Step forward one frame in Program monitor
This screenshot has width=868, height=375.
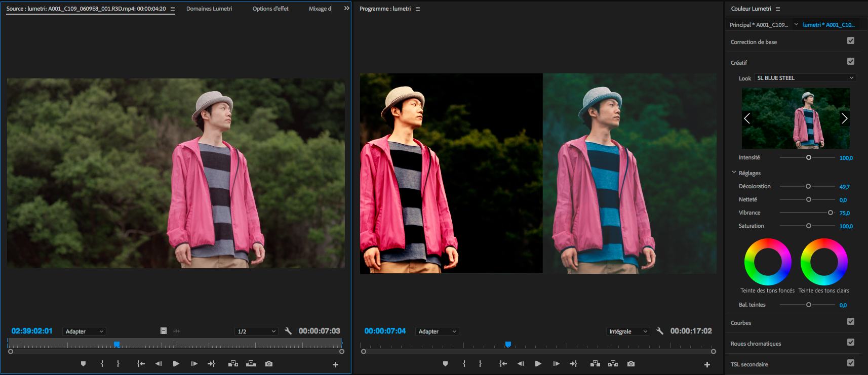(556, 364)
